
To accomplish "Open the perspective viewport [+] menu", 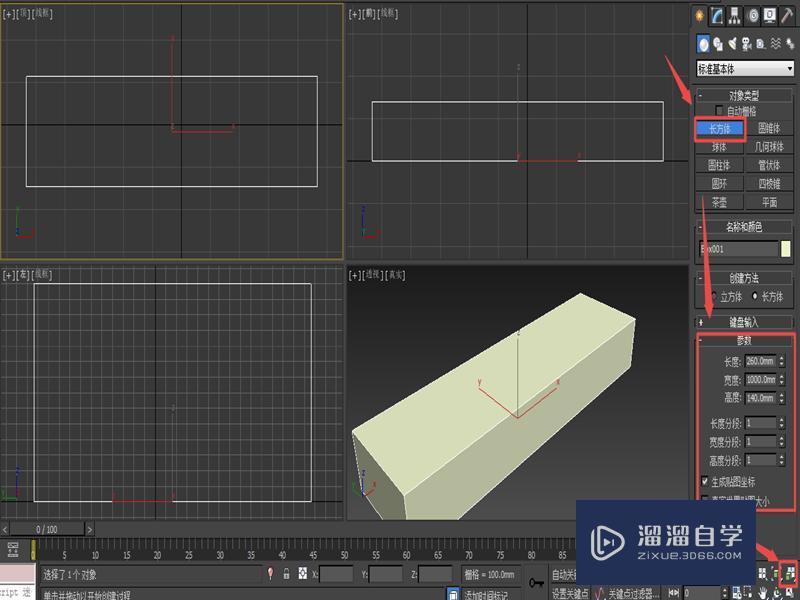I will [x=354, y=274].
